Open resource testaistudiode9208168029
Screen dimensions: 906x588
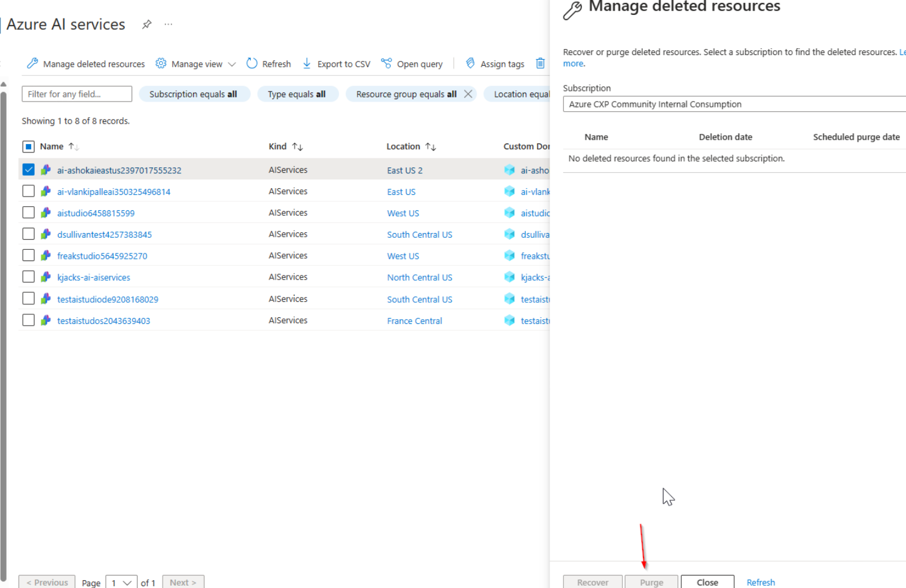pyautogui.click(x=108, y=299)
